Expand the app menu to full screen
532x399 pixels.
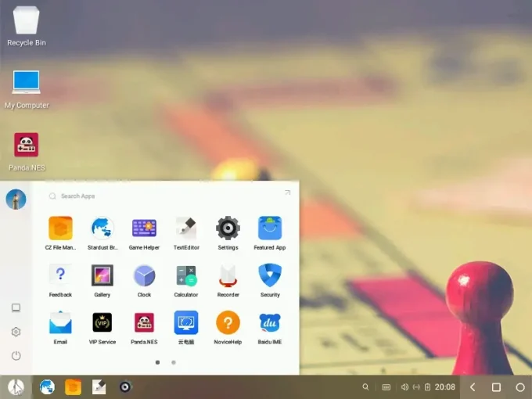pos(287,192)
